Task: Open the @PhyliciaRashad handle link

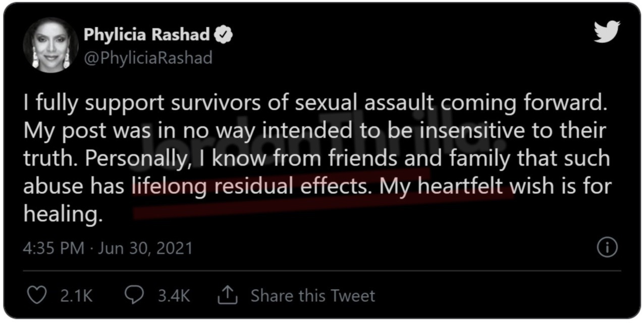Action: [x=148, y=58]
